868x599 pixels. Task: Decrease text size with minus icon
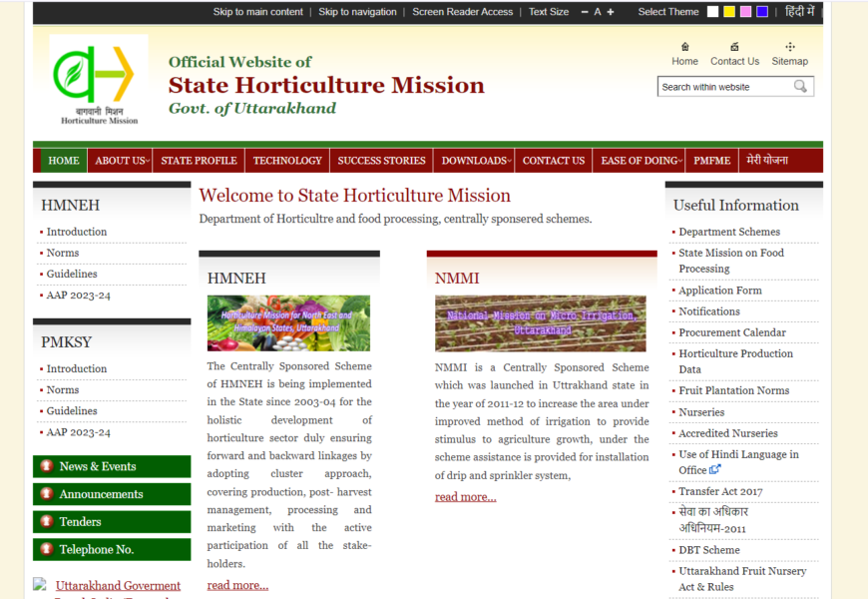(x=585, y=12)
